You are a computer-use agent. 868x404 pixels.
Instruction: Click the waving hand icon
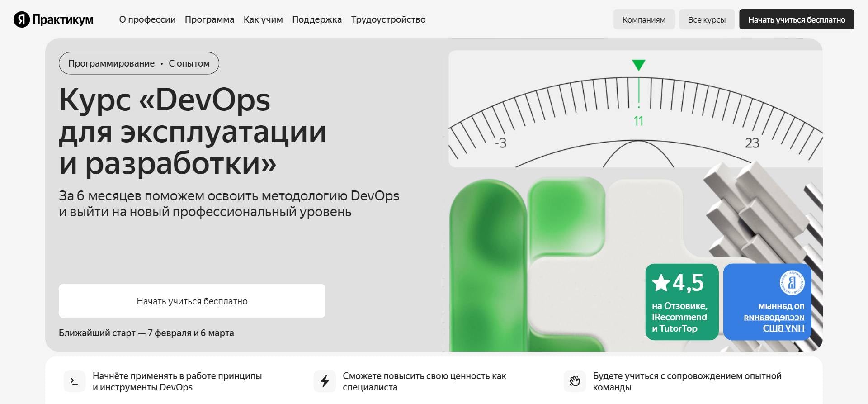(575, 381)
